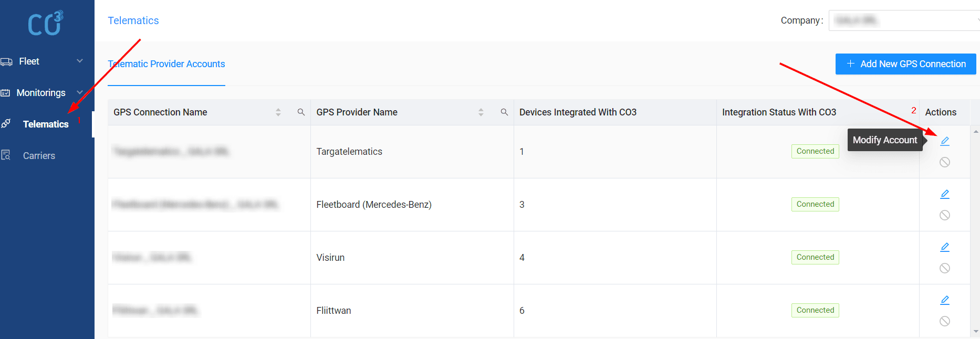Sort by GPS Provider Name
980x339 pixels.
click(481, 112)
